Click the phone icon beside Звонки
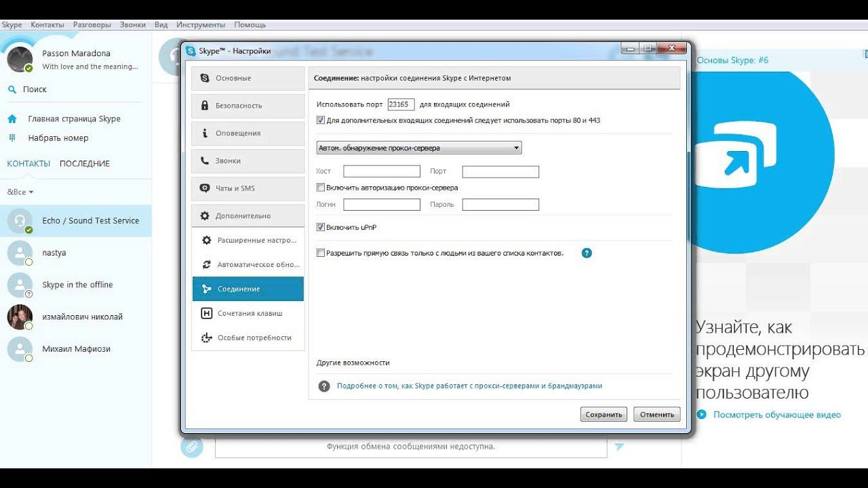This screenshot has width=868, height=488. click(x=205, y=161)
